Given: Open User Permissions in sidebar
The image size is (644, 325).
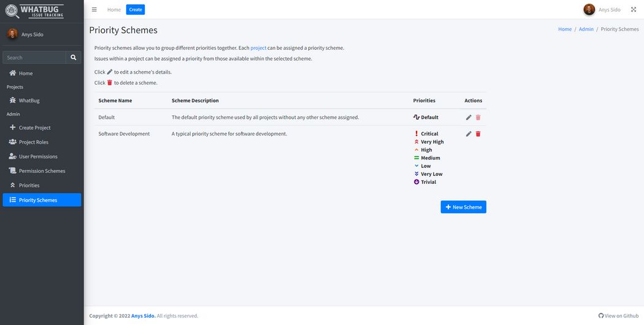Looking at the screenshot, I should [x=38, y=156].
